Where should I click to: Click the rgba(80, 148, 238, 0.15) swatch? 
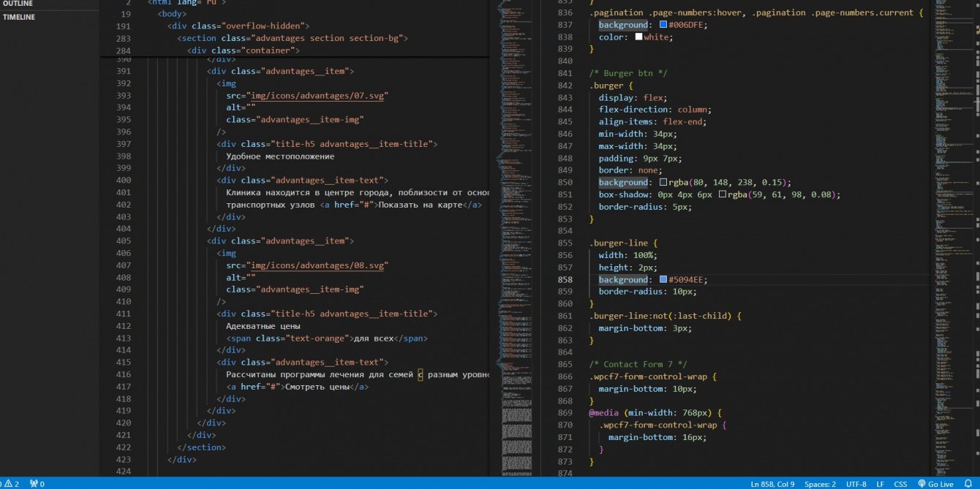(x=663, y=183)
